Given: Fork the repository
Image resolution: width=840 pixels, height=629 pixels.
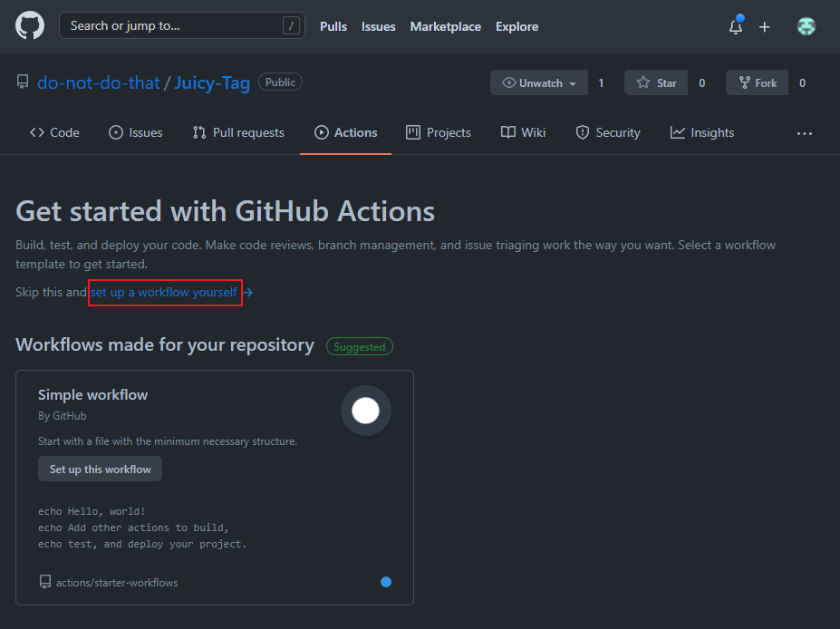Looking at the screenshot, I should 757,83.
